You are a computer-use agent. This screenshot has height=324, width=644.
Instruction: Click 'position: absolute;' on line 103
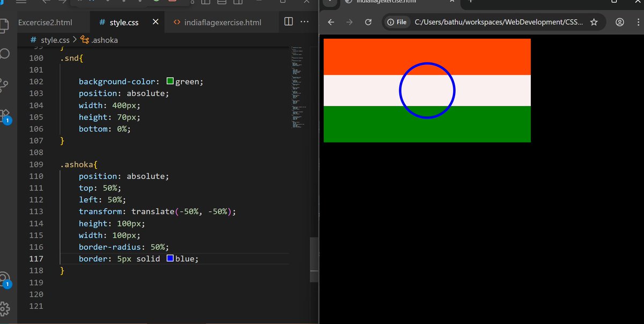click(124, 93)
